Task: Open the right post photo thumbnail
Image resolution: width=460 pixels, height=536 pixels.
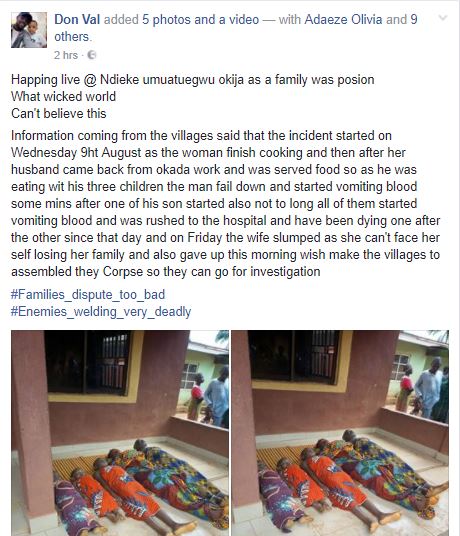Action: (340, 433)
